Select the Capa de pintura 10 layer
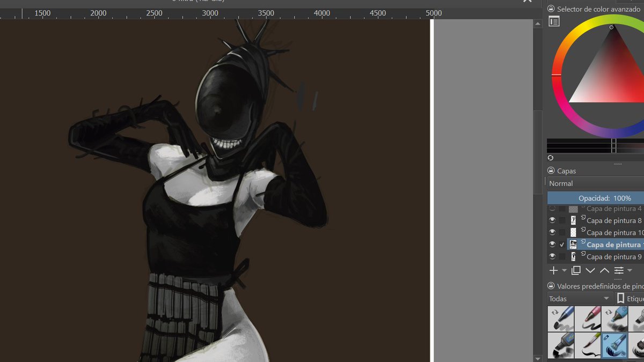 (612, 232)
